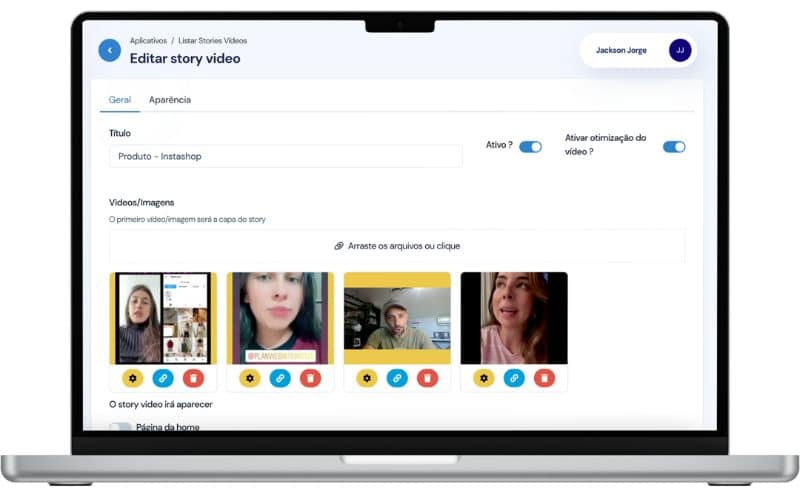Screen dimensions: 800x500
Task: Select the Geral tab
Action: pyautogui.click(x=120, y=99)
